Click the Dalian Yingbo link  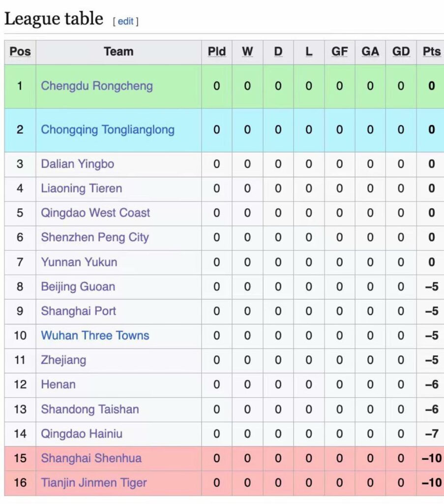(78, 164)
